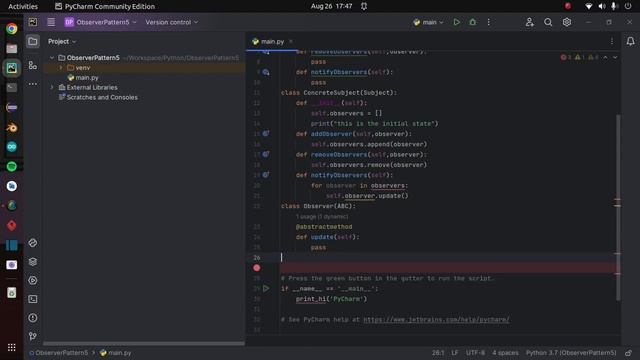
Task: Launch Google Chrome from dock
Action: 11,29
